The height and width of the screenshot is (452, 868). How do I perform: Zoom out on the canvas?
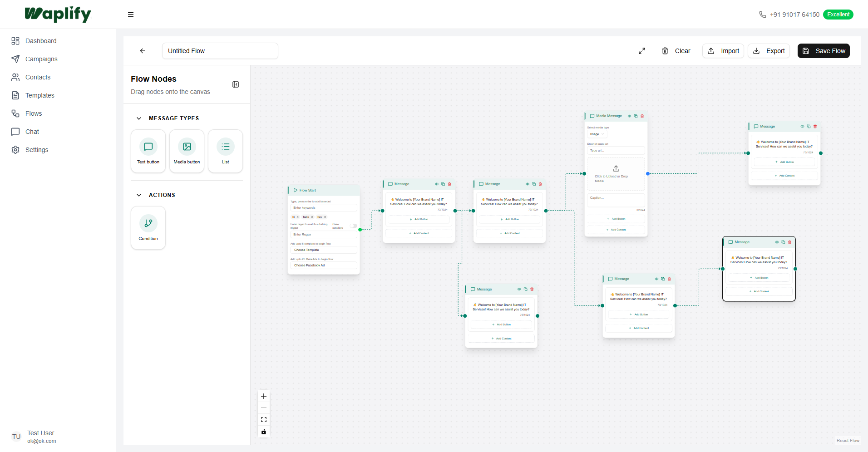(x=264, y=408)
